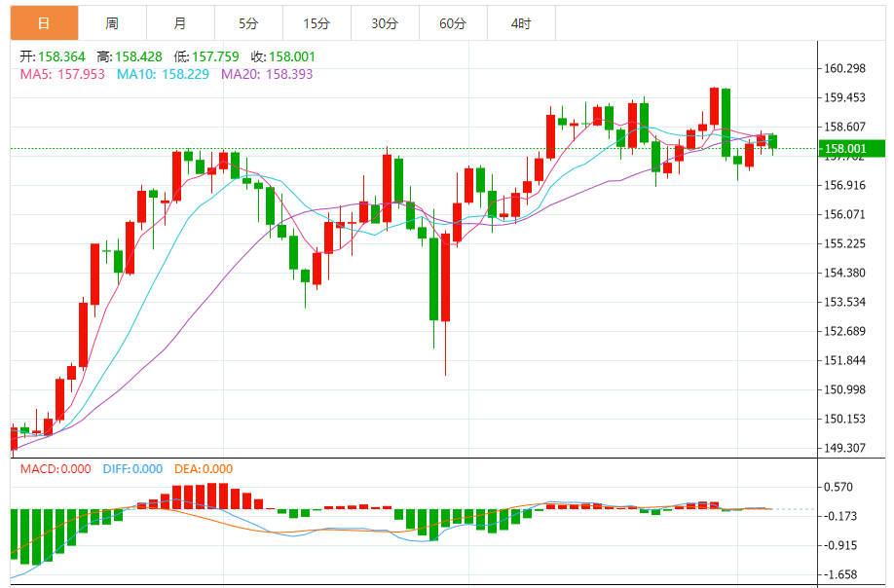Click the DIFF:0.000 indicator label

click(132, 469)
